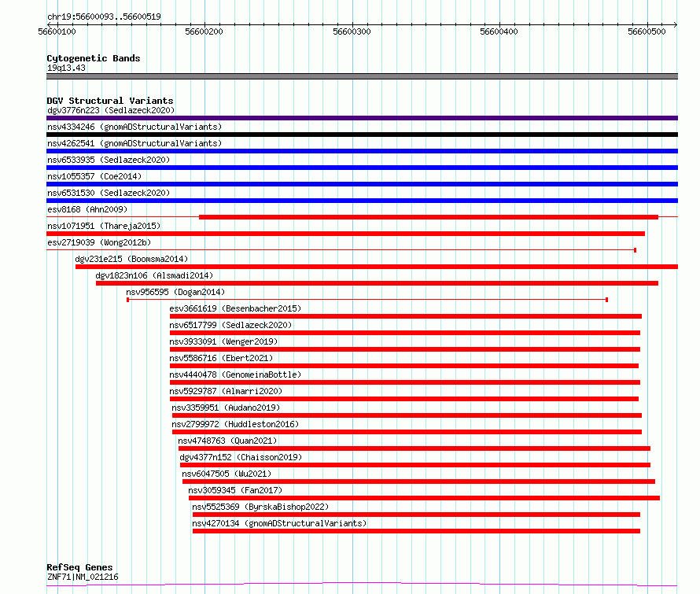The width and height of the screenshot is (700, 594).
Task: Select nsv3059345 (Fan2017) label
Action: coord(235,490)
